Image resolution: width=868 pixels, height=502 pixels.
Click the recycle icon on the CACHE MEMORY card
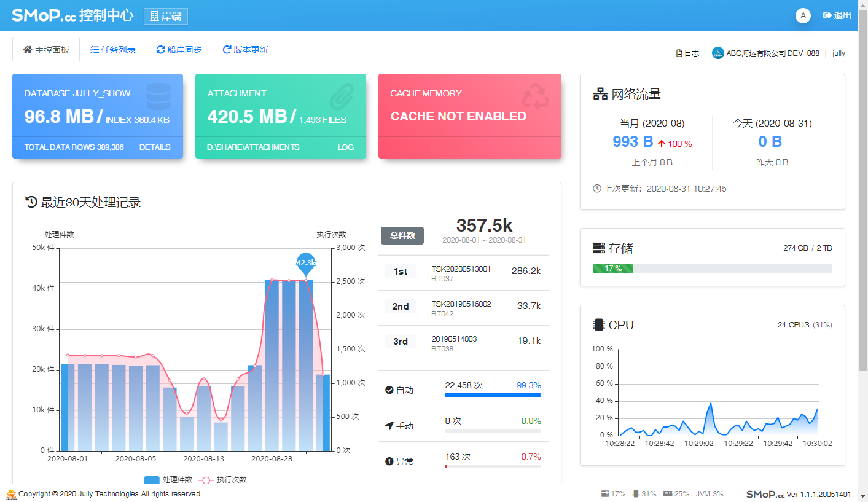[x=534, y=96]
